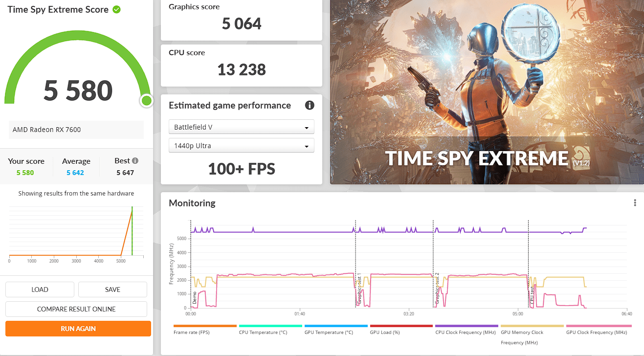Open the Monitoring three-dots options menu
The height and width of the screenshot is (356, 644).
[635, 203]
